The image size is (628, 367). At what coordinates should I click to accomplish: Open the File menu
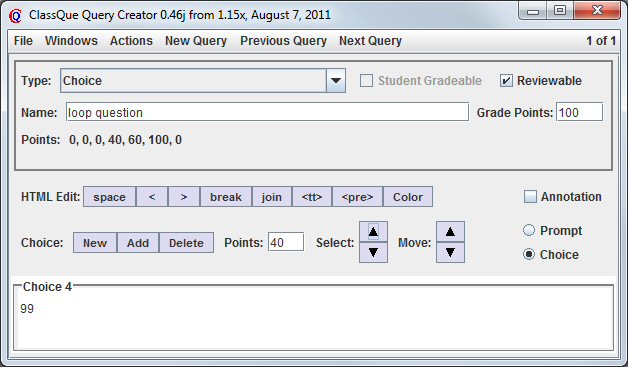point(23,40)
